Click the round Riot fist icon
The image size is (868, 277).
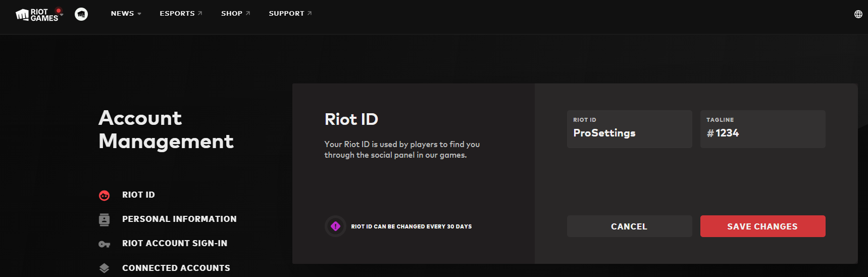[81, 14]
